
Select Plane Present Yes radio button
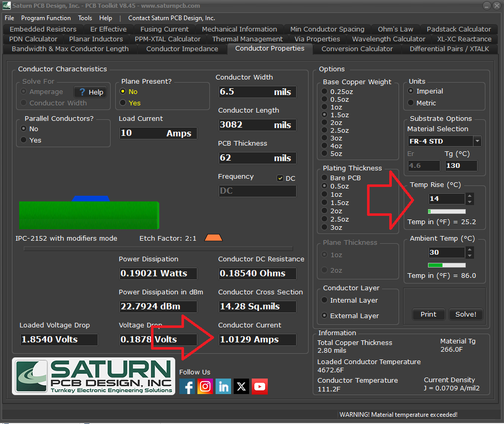click(x=123, y=103)
